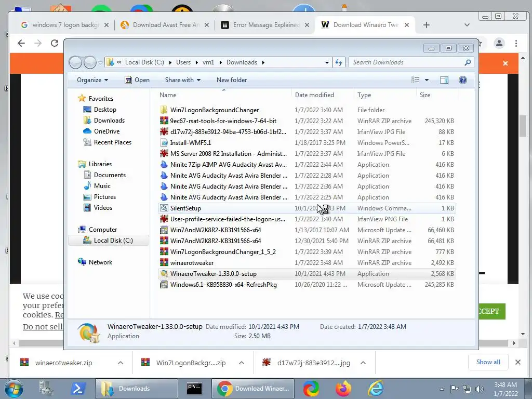The width and height of the screenshot is (532, 399).
Task: Open d17w72j jpg download options chevron
Action: click(x=363, y=363)
